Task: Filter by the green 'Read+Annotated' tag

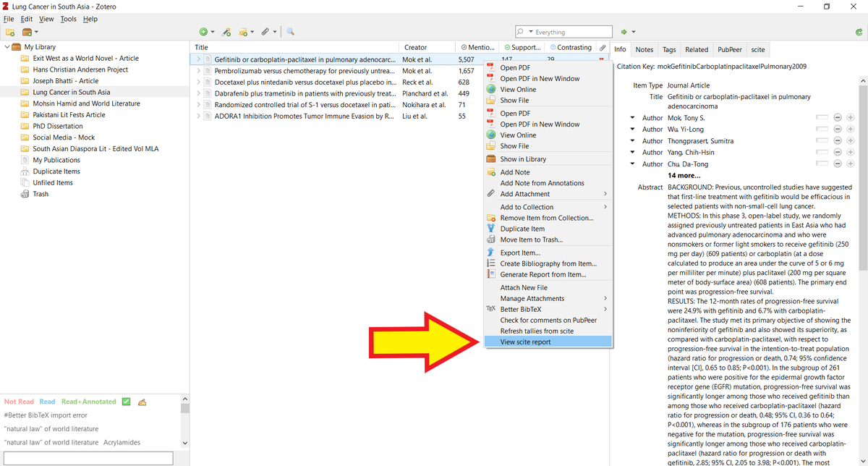Action: point(89,402)
